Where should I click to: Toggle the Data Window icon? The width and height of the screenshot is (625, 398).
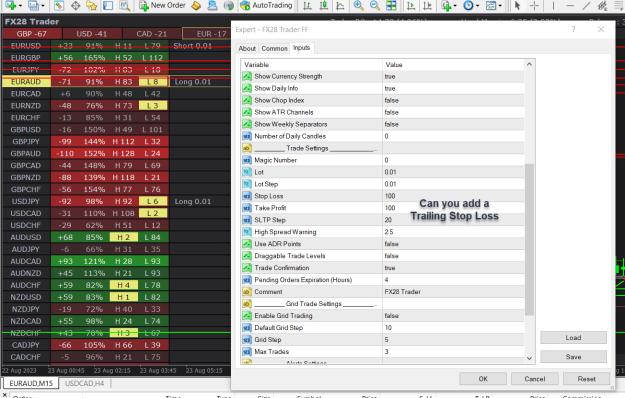75,5
